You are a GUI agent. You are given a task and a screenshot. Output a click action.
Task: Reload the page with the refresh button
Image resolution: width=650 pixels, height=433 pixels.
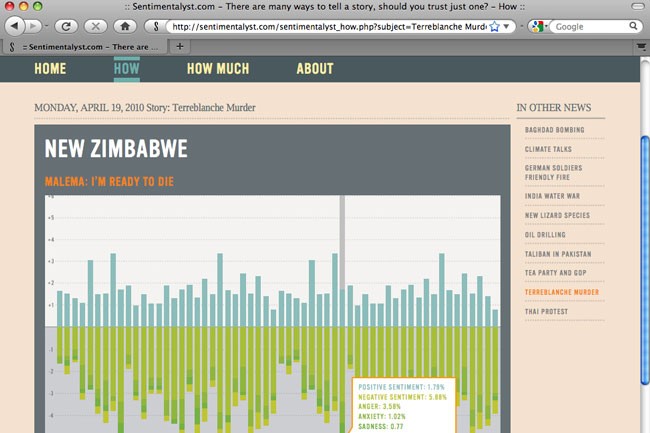(x=66, y=27)
